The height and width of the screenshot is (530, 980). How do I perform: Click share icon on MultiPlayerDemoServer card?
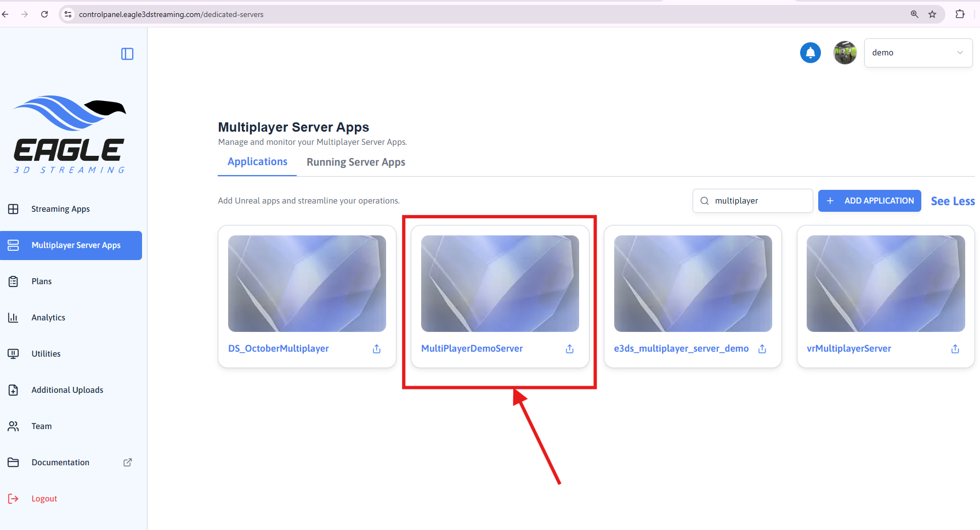[570, 349]
